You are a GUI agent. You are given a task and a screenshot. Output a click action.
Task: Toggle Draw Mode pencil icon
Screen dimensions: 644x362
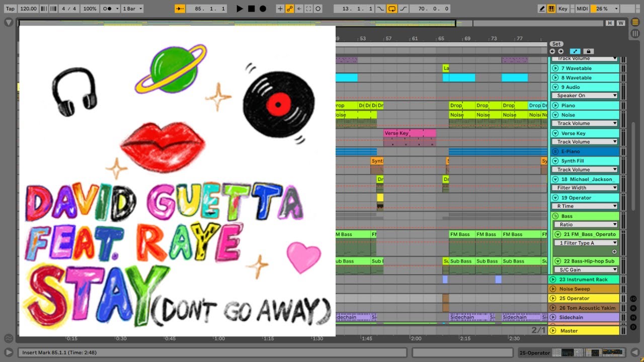(x=542, y=9)
